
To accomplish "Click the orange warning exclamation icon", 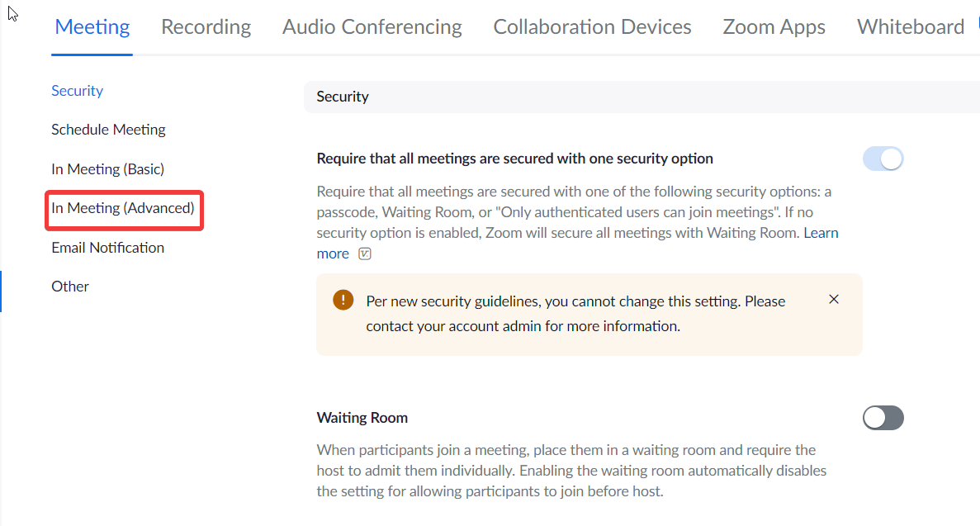I will click(343, 301).
